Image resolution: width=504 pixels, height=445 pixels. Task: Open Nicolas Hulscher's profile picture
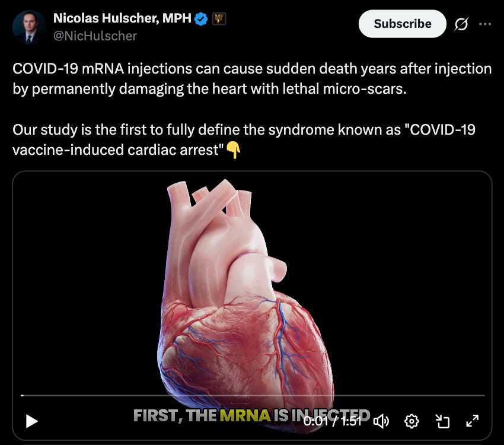pyautogui.click(x=29, y=27)
